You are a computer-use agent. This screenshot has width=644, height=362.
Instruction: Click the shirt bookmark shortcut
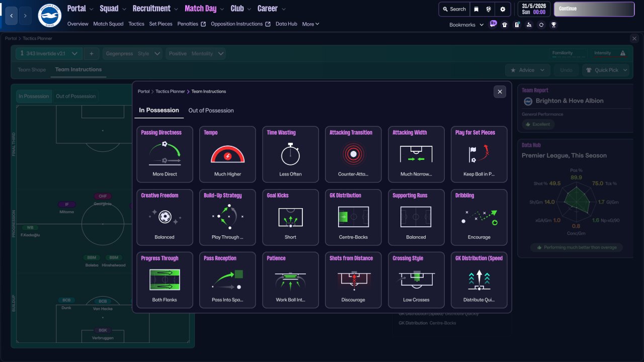[x=505, y=25]
